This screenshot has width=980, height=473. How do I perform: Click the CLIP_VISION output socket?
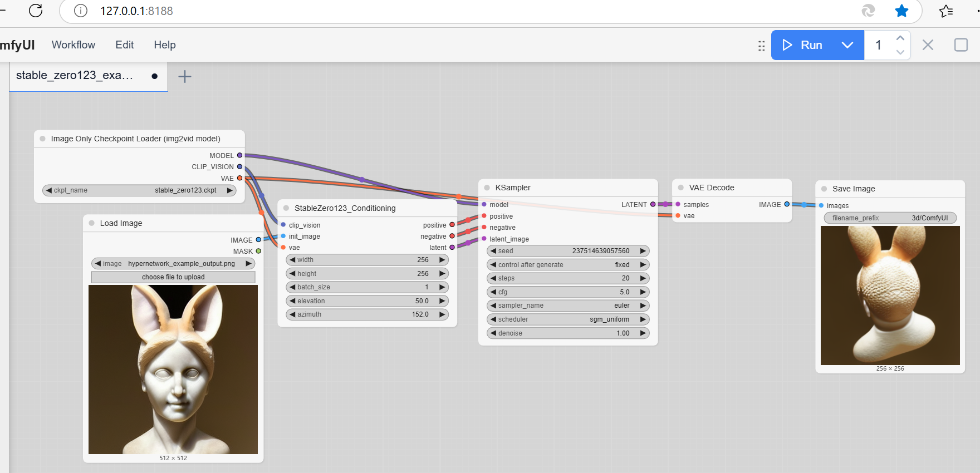pyautogui.click(x=240, y=166)
